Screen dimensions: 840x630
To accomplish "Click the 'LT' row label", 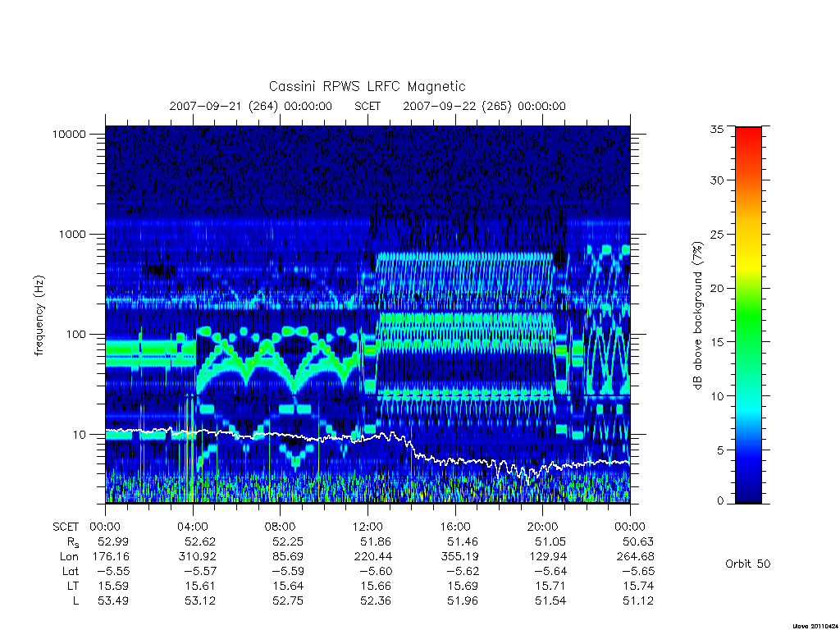I will tap(73, 586).
